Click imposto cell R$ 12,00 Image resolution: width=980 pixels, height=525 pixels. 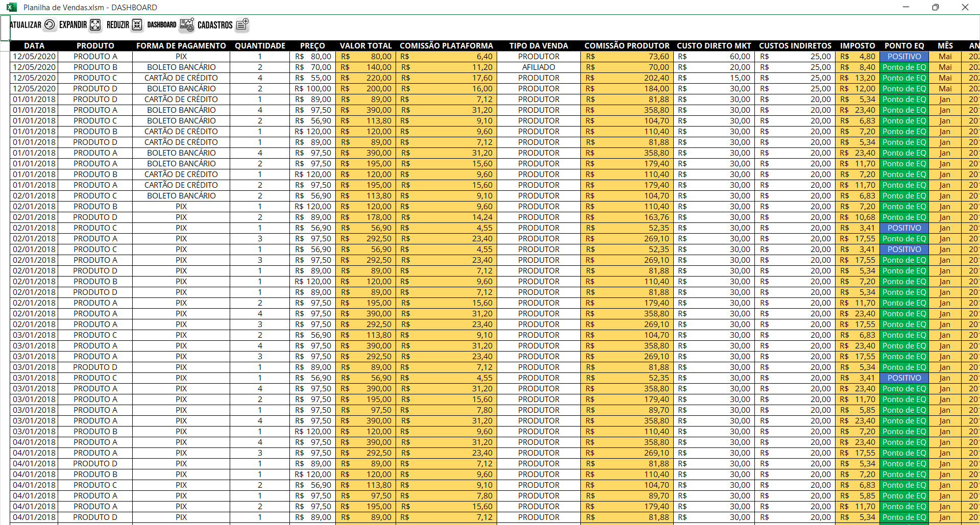(857, 89)
